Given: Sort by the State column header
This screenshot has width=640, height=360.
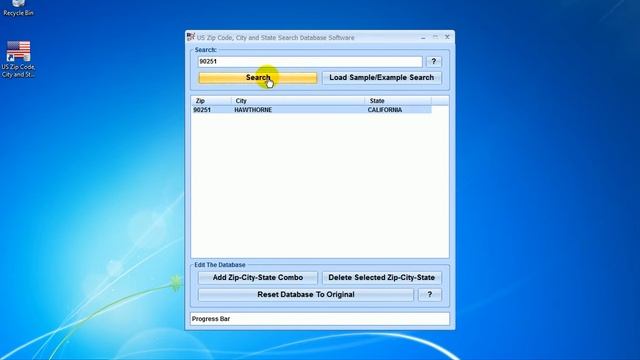Looking at the screenshot, I should coord(398,100).
